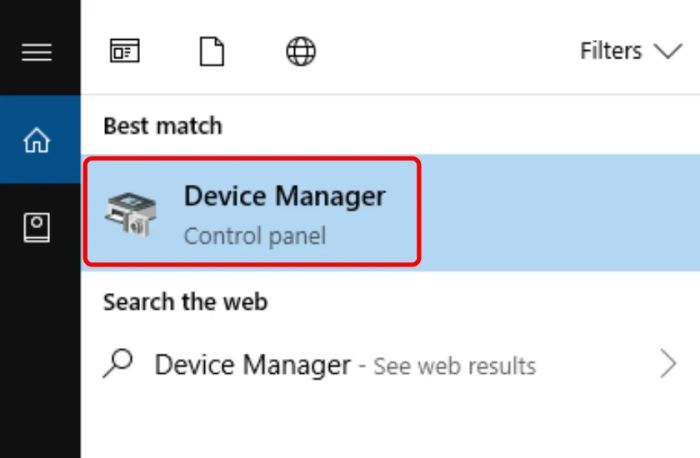This screenshot has width=700, height=458.
Task: Open the Notebook icon in sidebar
Action: 37,228
